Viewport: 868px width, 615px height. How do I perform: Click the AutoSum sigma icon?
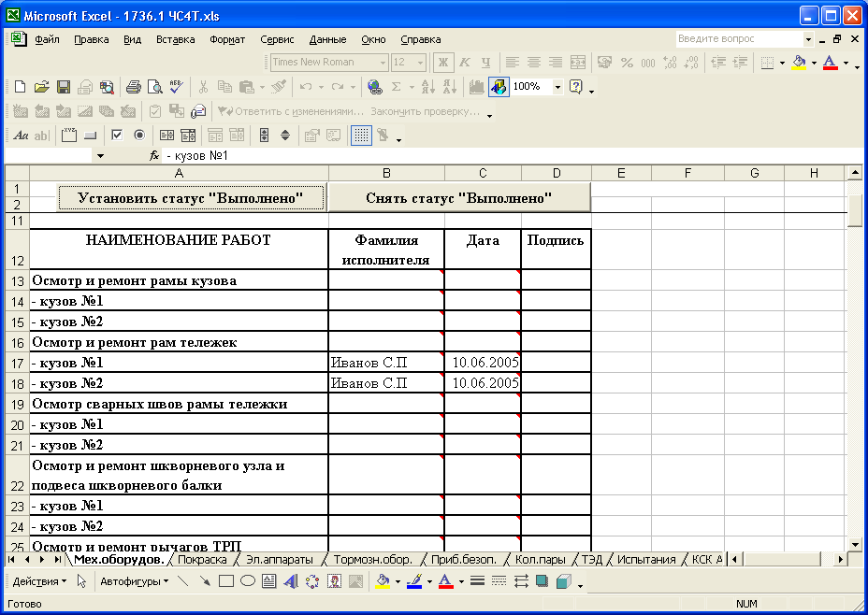tap(396, 87)
